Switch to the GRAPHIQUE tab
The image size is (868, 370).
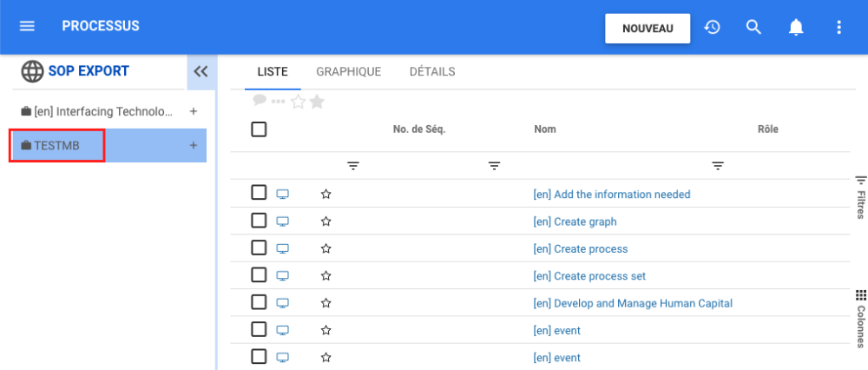[348, 72]
